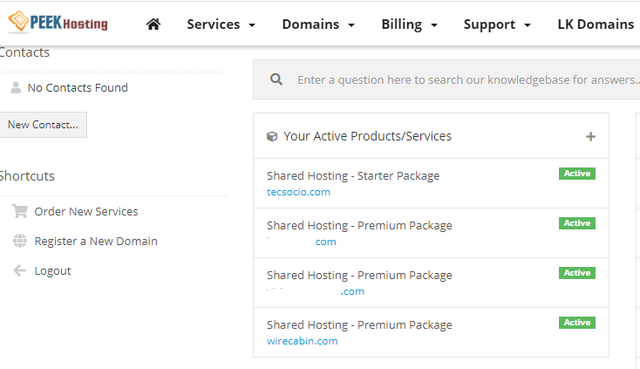Go to the home icon
640x369 pixels.
pyautogui.click(x=153, y=24)
